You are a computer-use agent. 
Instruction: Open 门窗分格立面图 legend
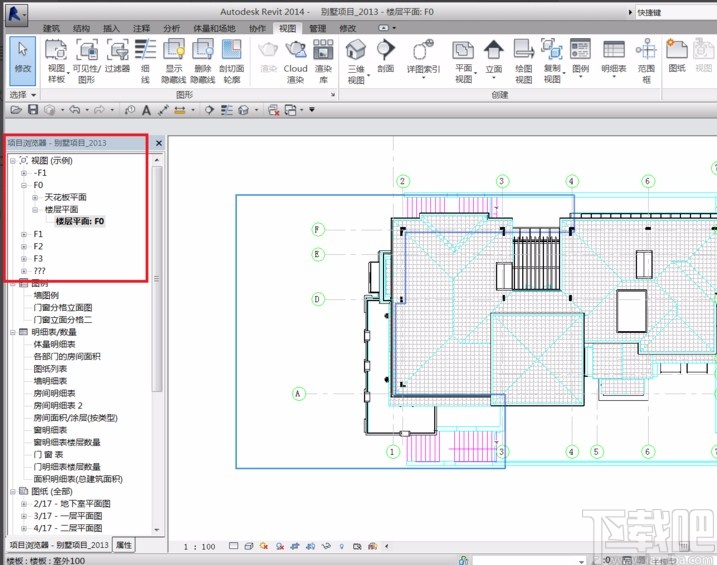coord(63,308)
